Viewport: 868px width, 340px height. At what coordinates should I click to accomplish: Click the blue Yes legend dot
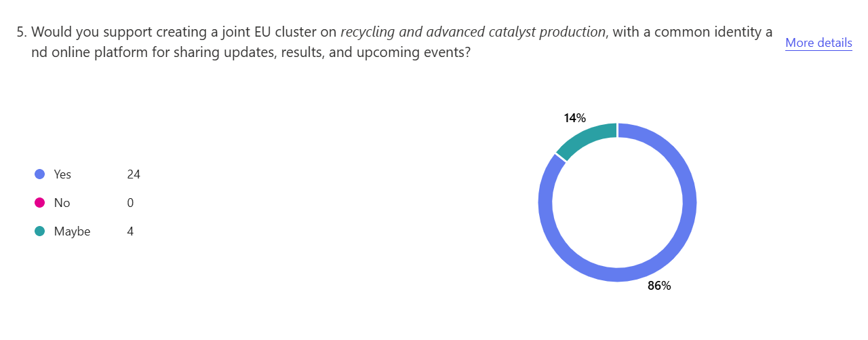pyautogui.click(x=39, y=174)
